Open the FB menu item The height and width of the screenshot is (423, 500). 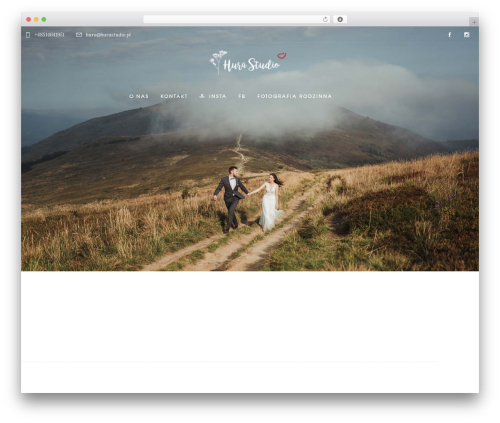[242, 96]
